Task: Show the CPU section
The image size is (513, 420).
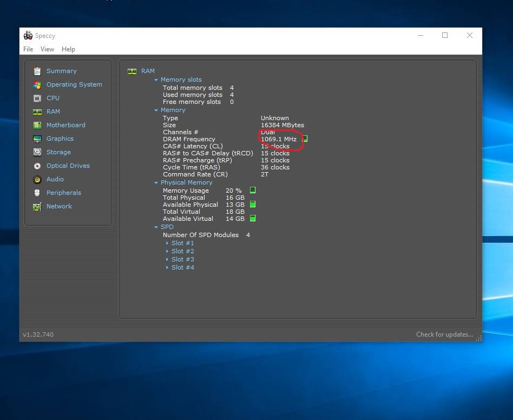Action: (x=53, y=98)
